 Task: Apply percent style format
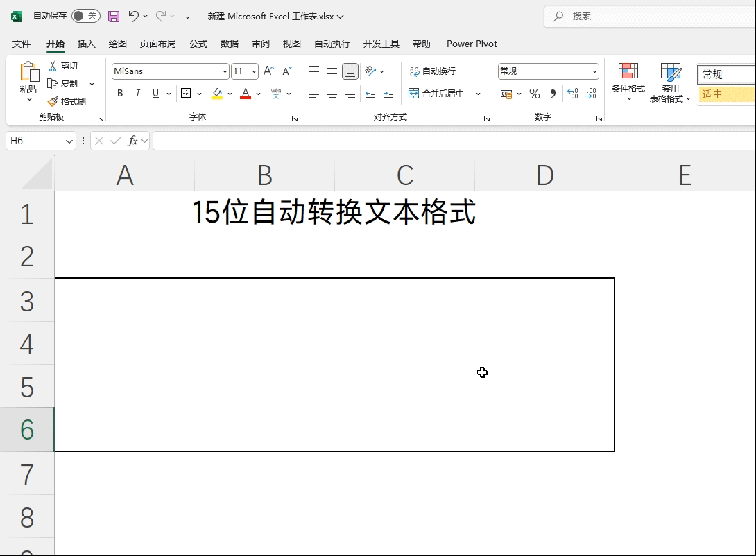click(535, 94)
